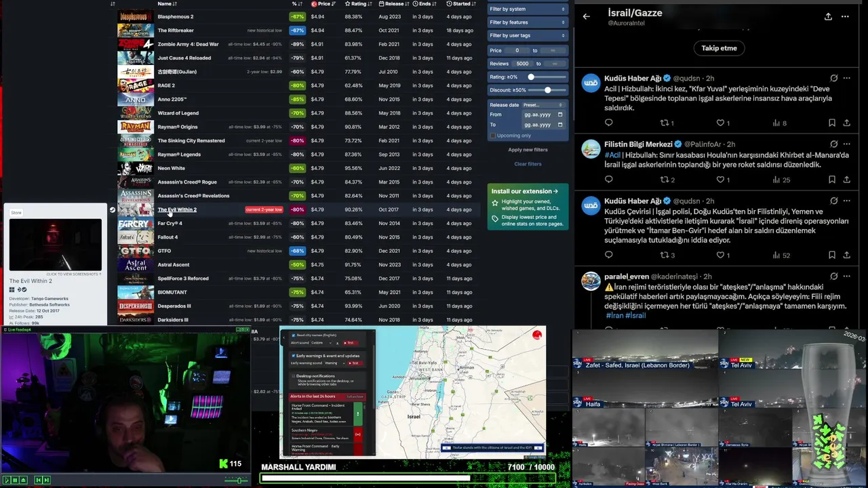Sort table by Price column

[x=323, y=3]
